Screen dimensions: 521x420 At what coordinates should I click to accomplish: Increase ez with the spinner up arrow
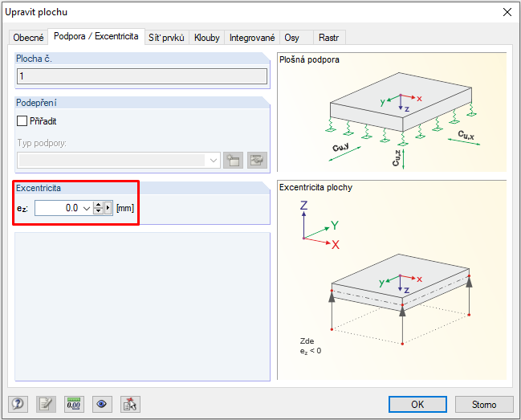98,205
